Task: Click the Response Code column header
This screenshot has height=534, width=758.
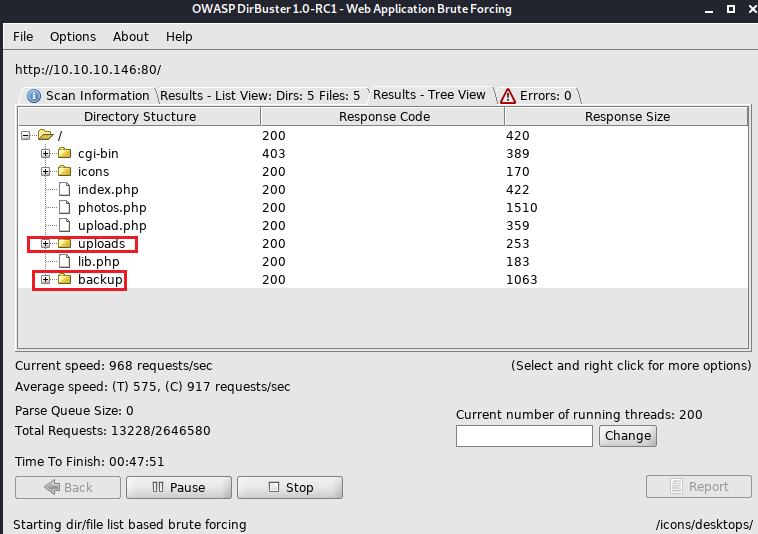Action: 384,116
